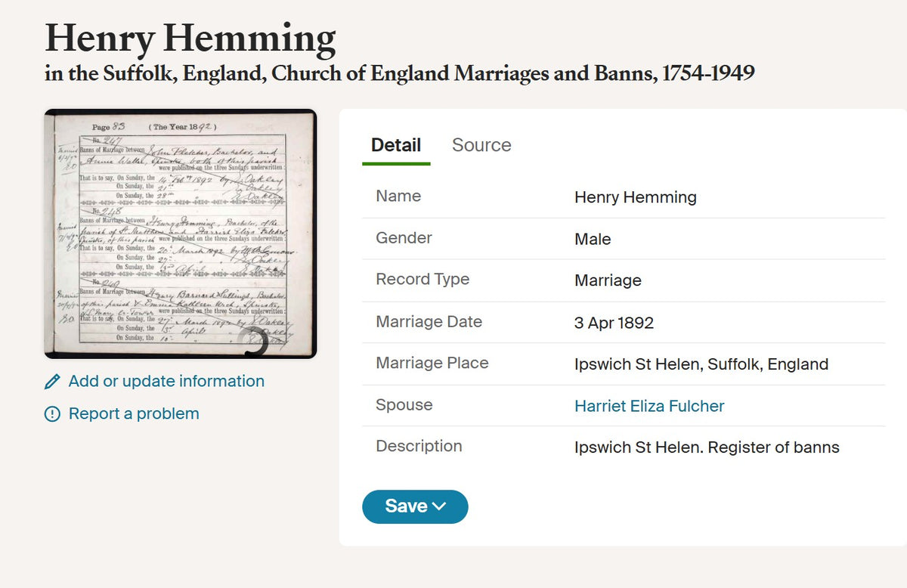Click the pencil edit icon
Screen dimensions: 907x588
click(x=52, y=382)
